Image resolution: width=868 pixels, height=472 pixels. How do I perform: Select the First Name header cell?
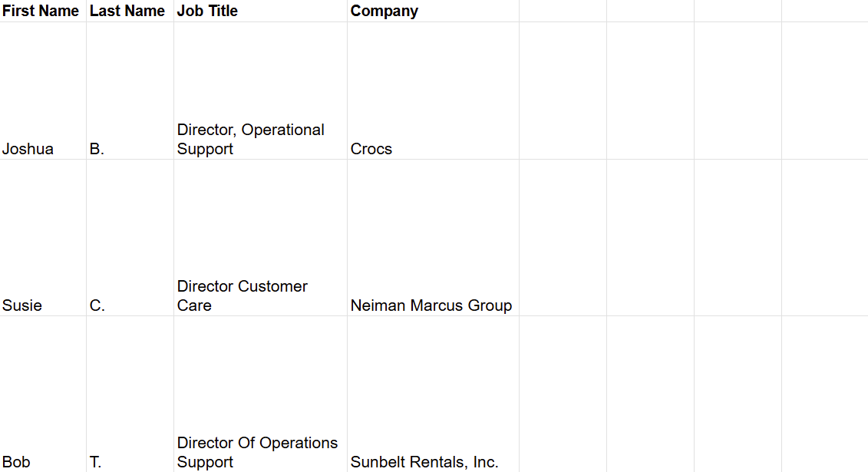pos(43,11)
